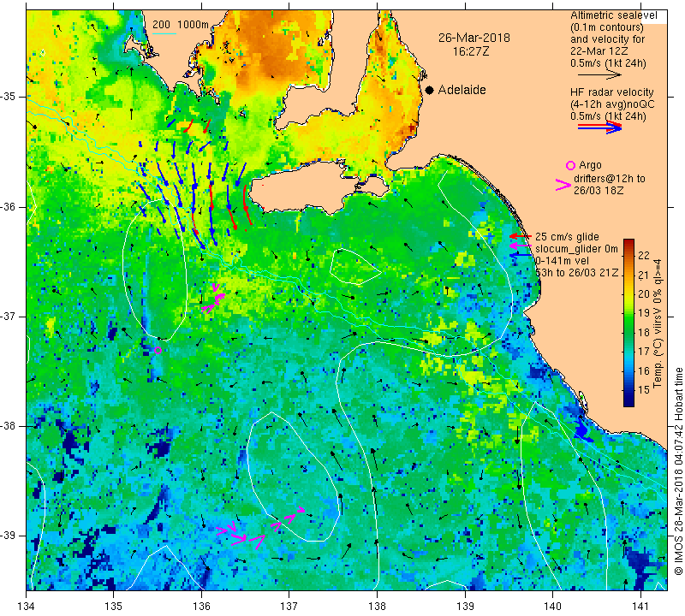Click the blue 0-141m vel legend arrow
685x616 pixels.
tap(521, 257)
